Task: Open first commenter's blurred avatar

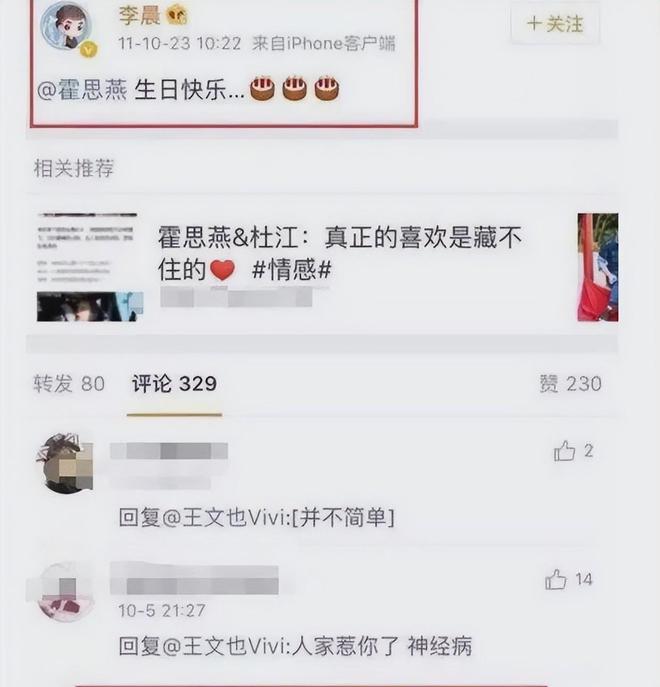Action: pos(65,464)
